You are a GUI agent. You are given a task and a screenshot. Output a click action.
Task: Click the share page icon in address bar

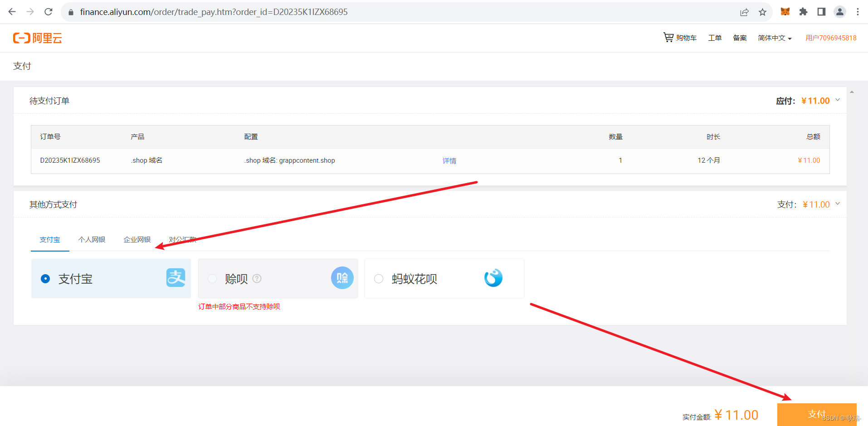744,12
